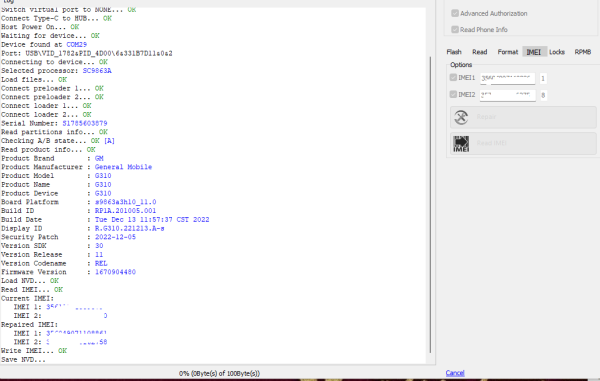Toggle the IMEI1 checkbox
Screen dimensions: 600x381
(x=453, y=78)
